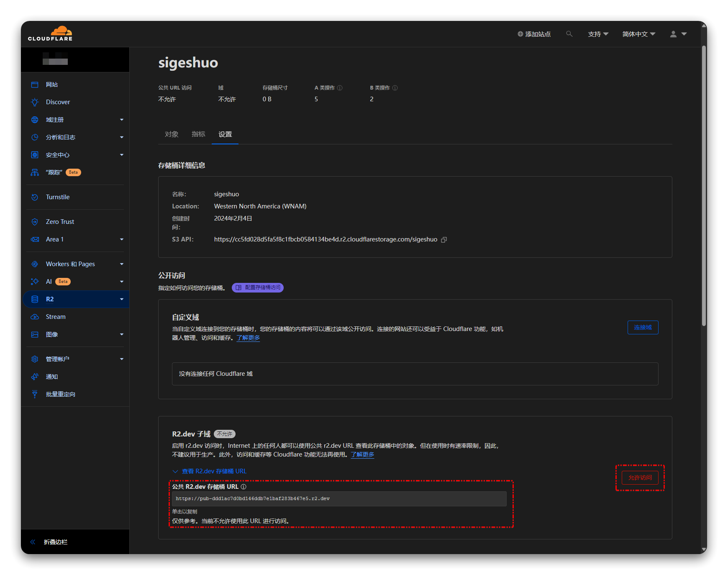728x575 pixels.
Task: Click the public R2.dev URL field
Action: (x=339, y=498)
